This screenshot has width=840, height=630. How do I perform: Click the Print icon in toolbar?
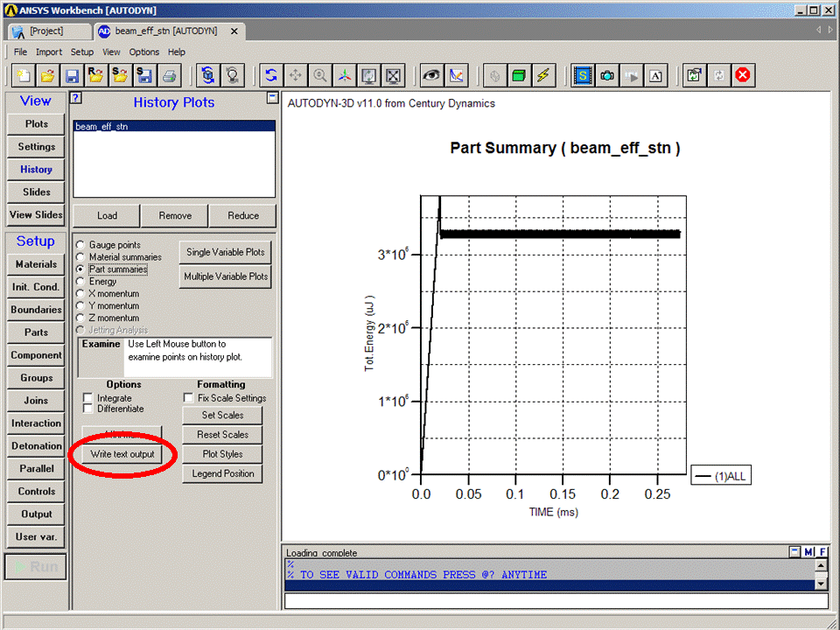click(x=169, y=76)
